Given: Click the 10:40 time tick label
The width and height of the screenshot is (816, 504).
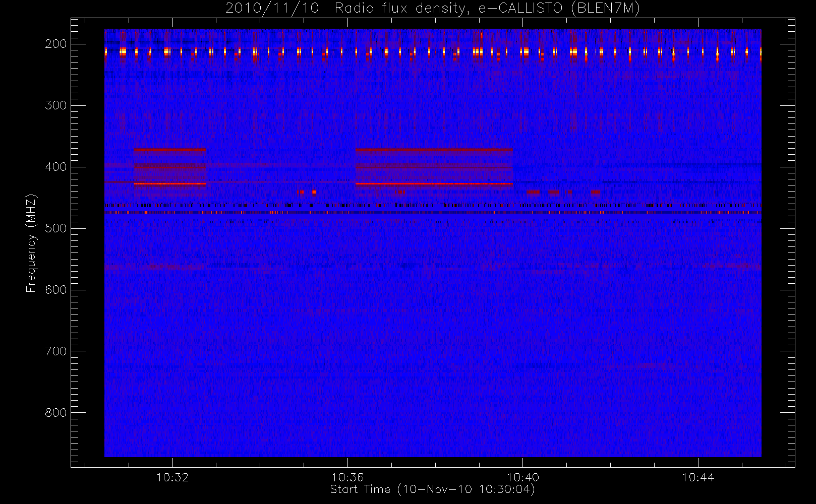Looking at the screenshot, I should (523, 477).
